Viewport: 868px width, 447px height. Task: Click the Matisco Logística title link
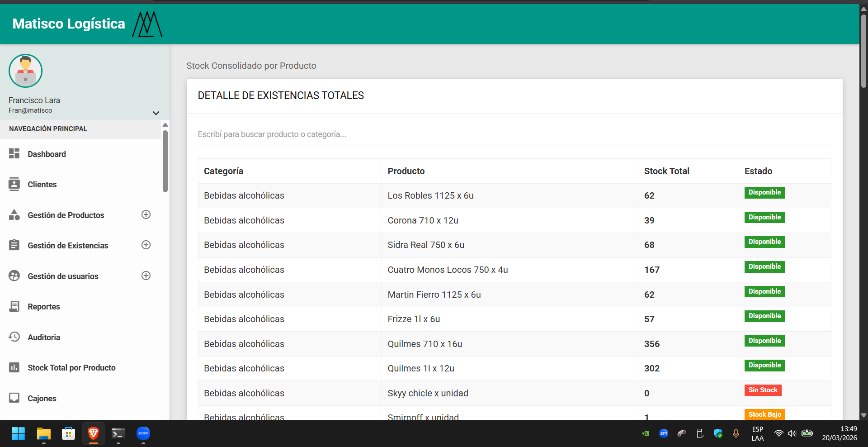tap(69, 24)
